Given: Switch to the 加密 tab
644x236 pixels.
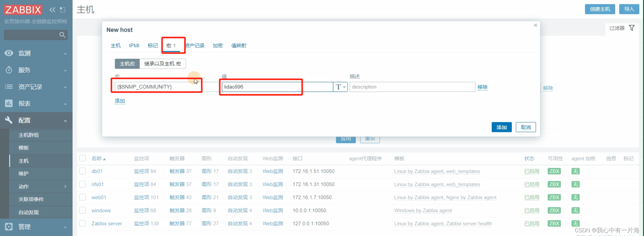Looking at the screenshot, I should coord(218,45).
